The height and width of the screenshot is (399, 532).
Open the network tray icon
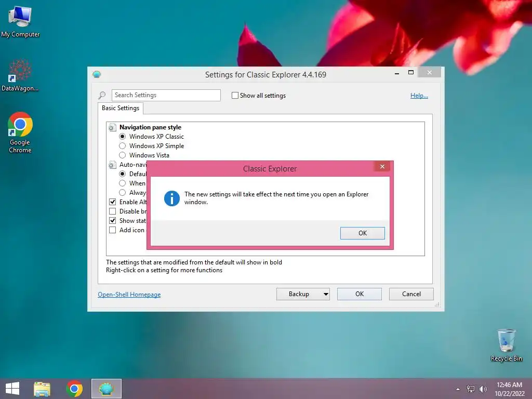[471, 389]
